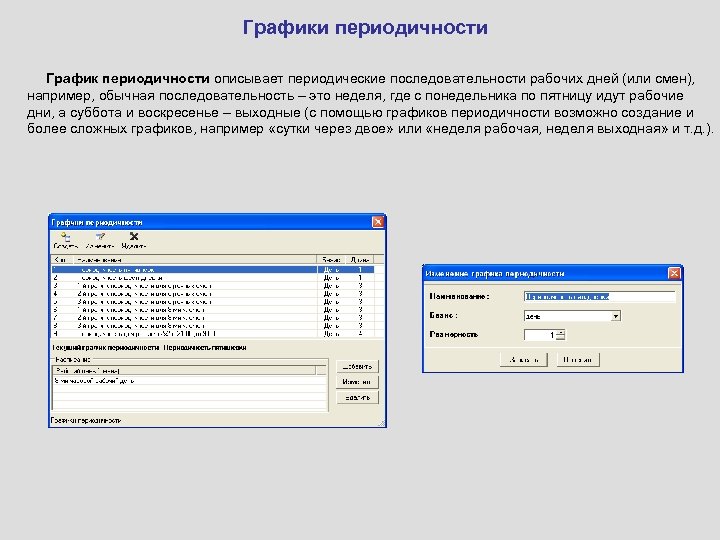Image resolution: width=720 pixels, height=540 pixels.
Task: Click the confirm button in the edit dialog
Action: (x=523, y=360)
